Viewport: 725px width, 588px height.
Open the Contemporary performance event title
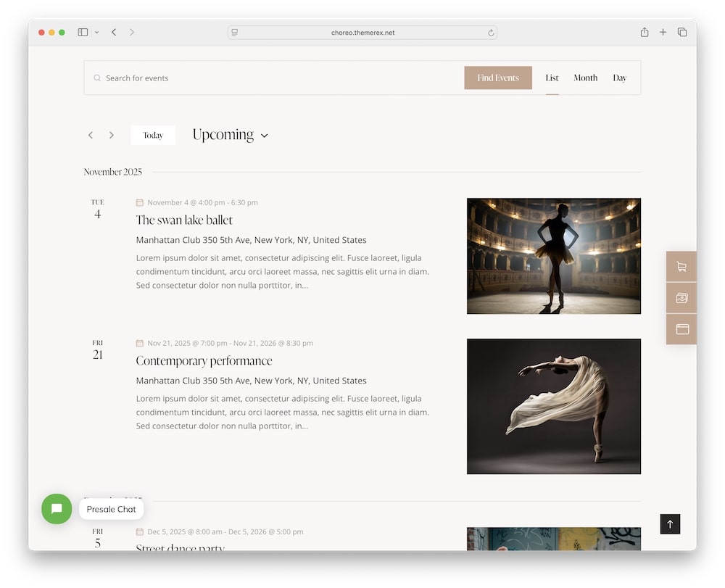[x=204, y=360]
